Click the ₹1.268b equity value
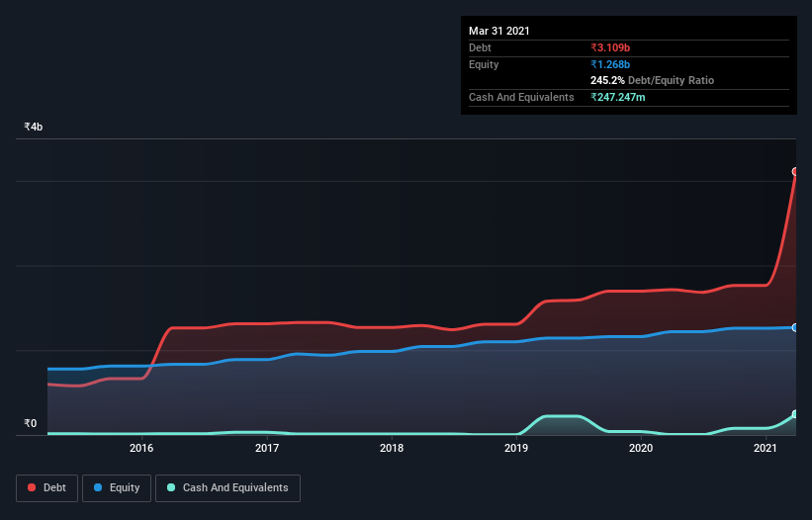 [610, 64]
